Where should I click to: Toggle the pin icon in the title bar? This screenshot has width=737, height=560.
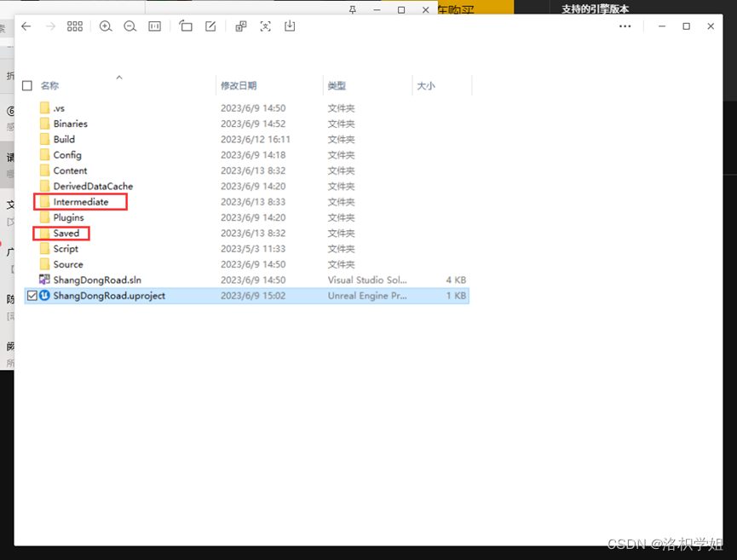coord(352,9)
